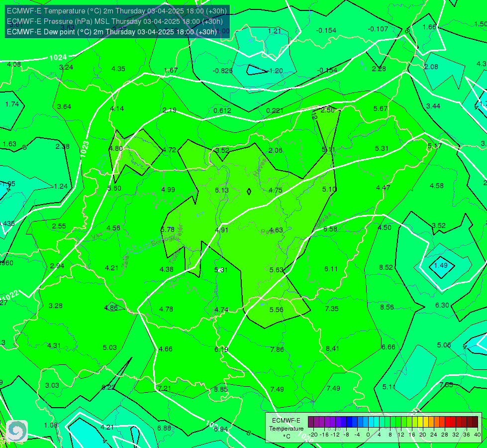
Task: Click the 5.17 dew point value
Action: (x=434, y=146)
